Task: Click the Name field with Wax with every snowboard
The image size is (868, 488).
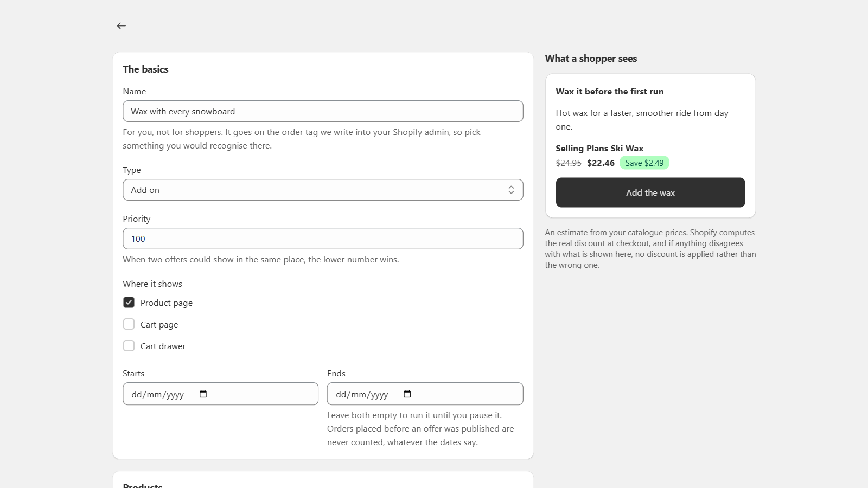Action: click(x=323, y=111)
